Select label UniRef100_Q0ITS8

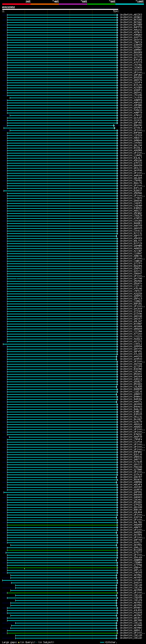pyautogui.click(x=131, y=58)
